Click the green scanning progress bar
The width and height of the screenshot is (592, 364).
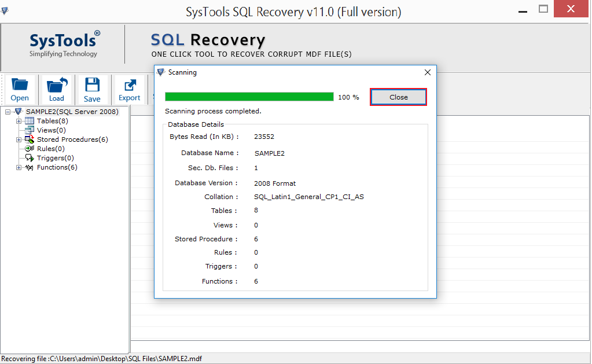249,97
